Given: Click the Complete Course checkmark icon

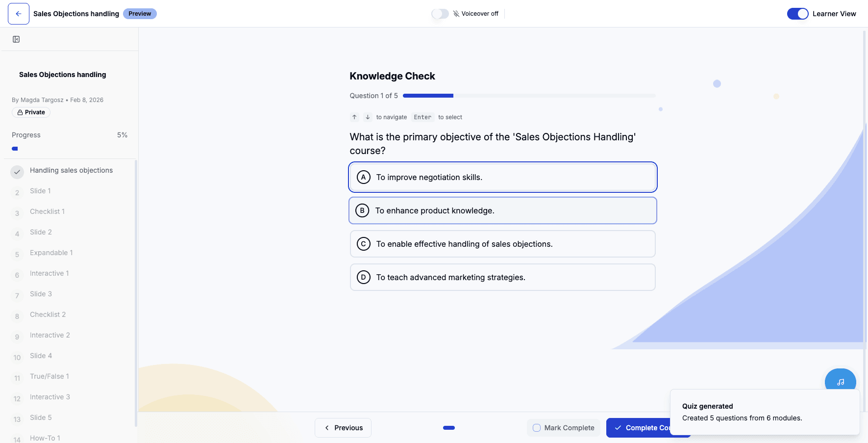Looking at the screenshot, I should click(619, 427).
